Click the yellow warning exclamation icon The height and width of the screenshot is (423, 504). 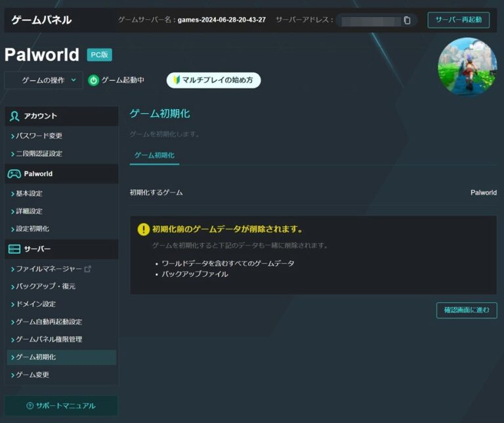tap(143, 229)
